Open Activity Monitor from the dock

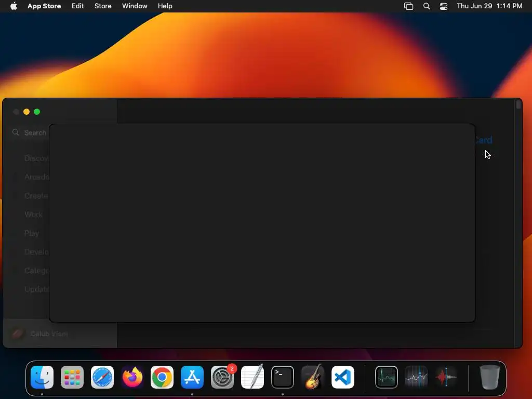387,377
